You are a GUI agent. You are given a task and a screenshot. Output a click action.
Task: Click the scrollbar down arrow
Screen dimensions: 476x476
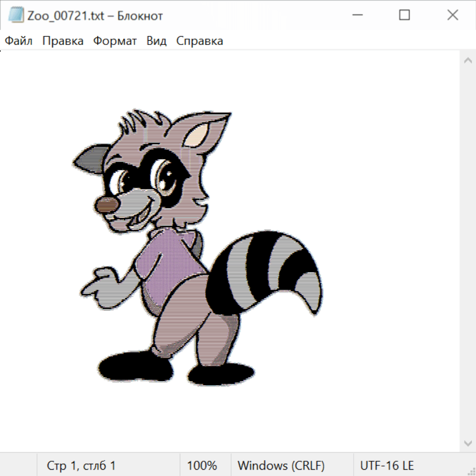pyautogui.click(x=468, y=443)
